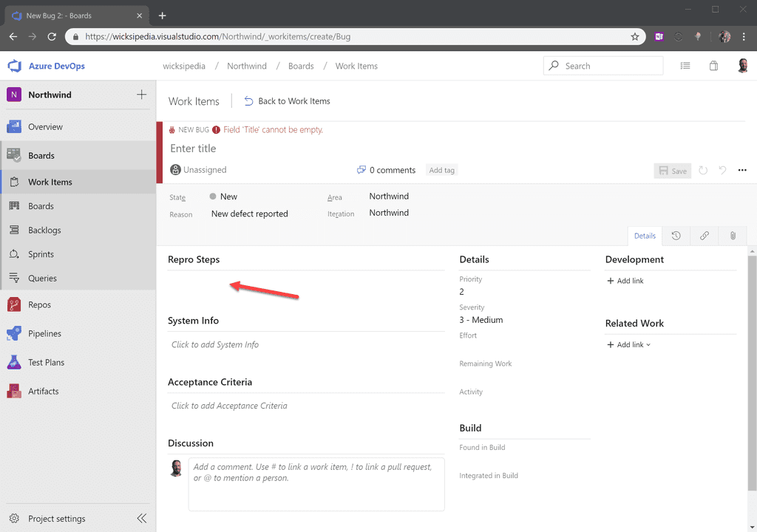View the work item history
757x532 pixels.
[676, 235]
